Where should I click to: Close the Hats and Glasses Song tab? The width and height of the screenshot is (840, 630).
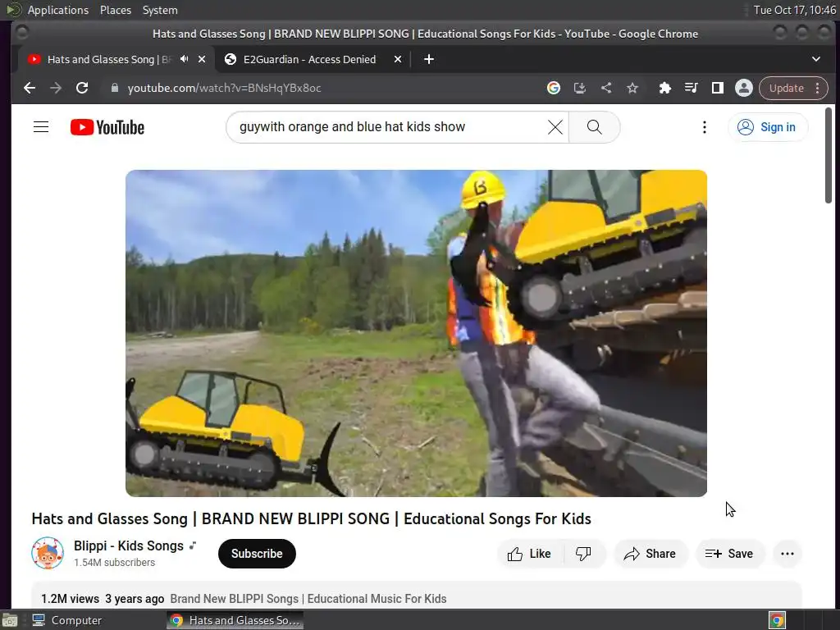pos(202,59)
